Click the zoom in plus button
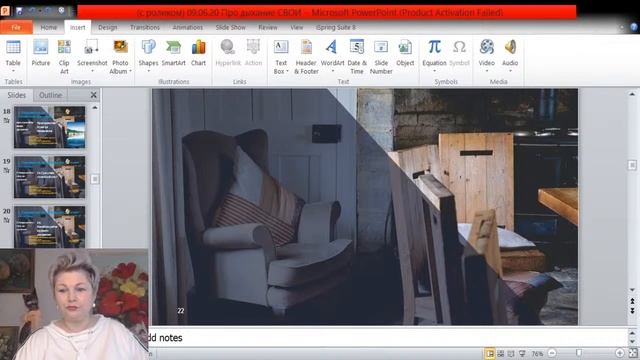Image resolution: width=640 pixels, height=360 pixels. 620,353
